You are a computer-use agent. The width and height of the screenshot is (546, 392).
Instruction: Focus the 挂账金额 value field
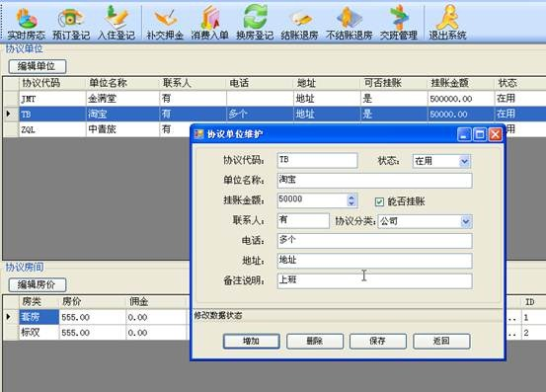coord(312,200)
